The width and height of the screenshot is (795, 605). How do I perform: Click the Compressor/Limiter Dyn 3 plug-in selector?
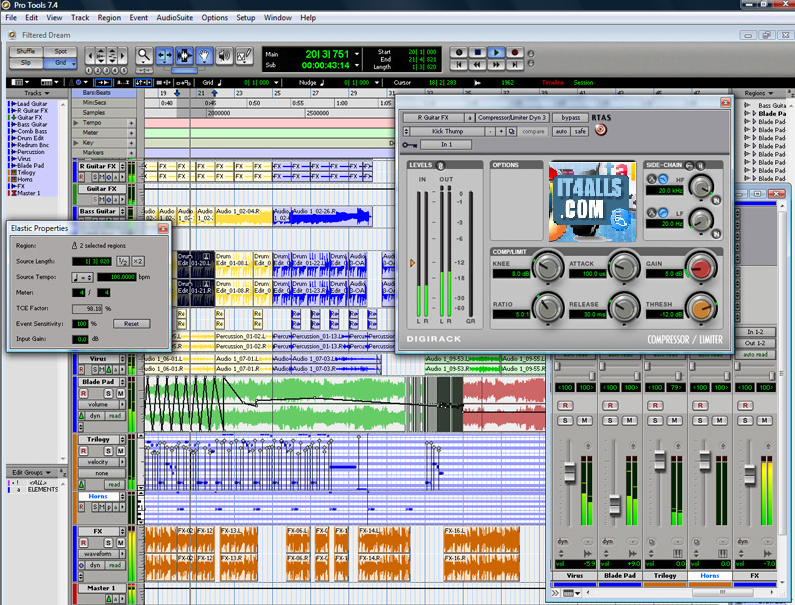(512, 118)
